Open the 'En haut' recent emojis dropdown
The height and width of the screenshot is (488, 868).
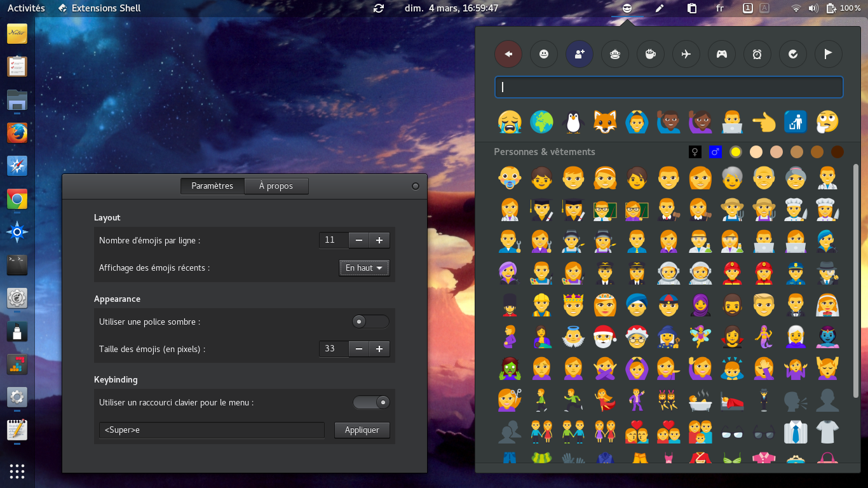tap(364, 268)
